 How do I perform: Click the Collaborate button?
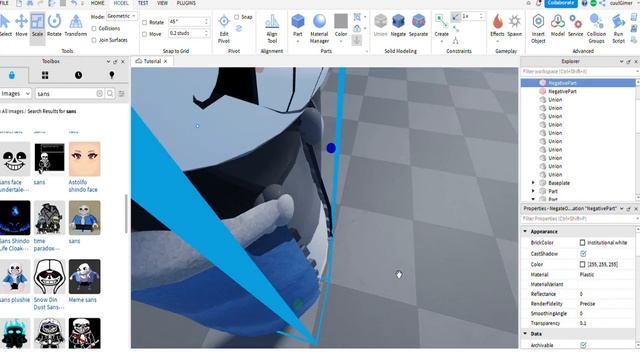pos(561,3)
